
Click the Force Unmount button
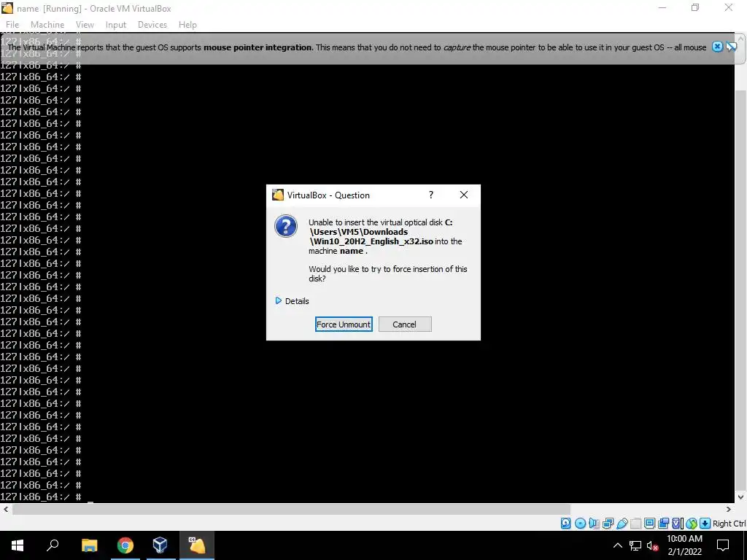(x=344, y=324)
